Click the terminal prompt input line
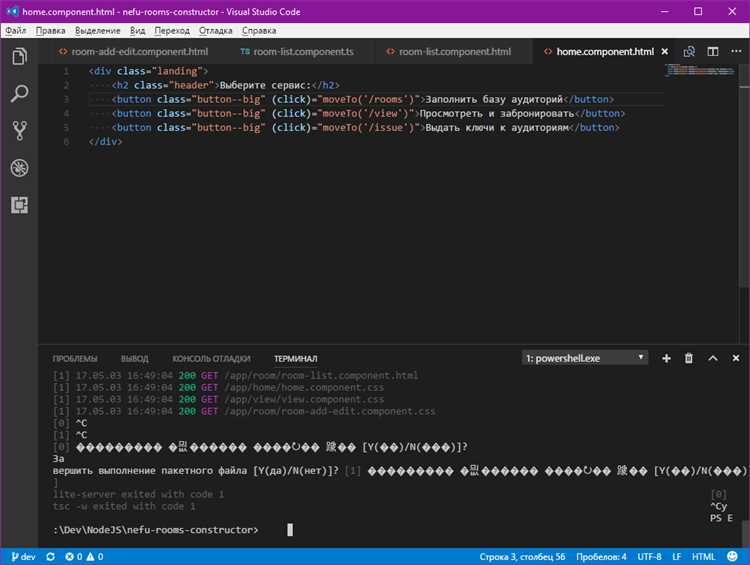750x565 pixels. (x=172, y=530)
